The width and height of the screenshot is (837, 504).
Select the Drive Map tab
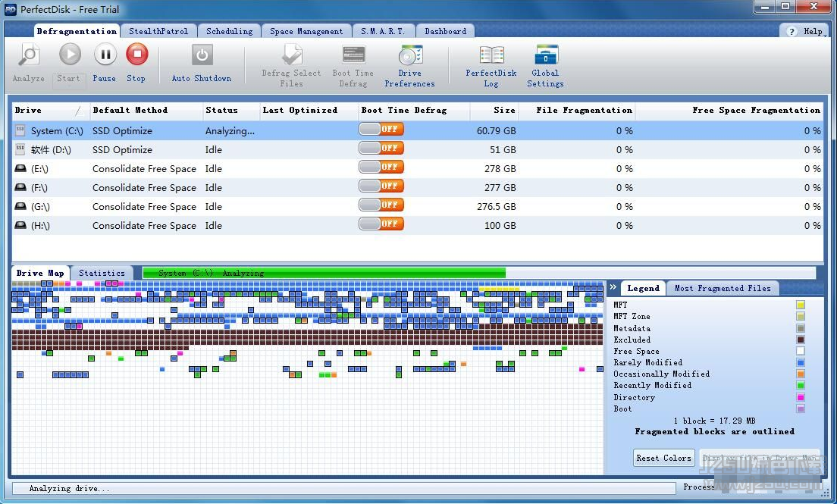point(41,273)
